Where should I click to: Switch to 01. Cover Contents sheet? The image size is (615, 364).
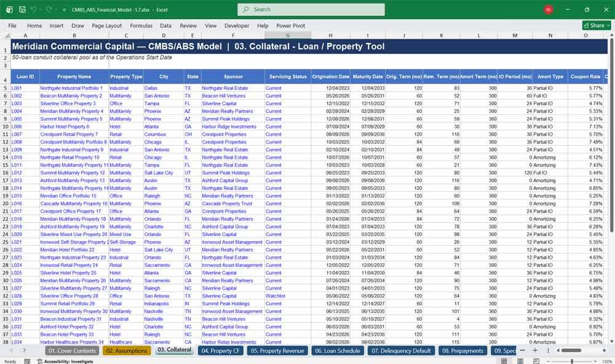click(72, 350)
